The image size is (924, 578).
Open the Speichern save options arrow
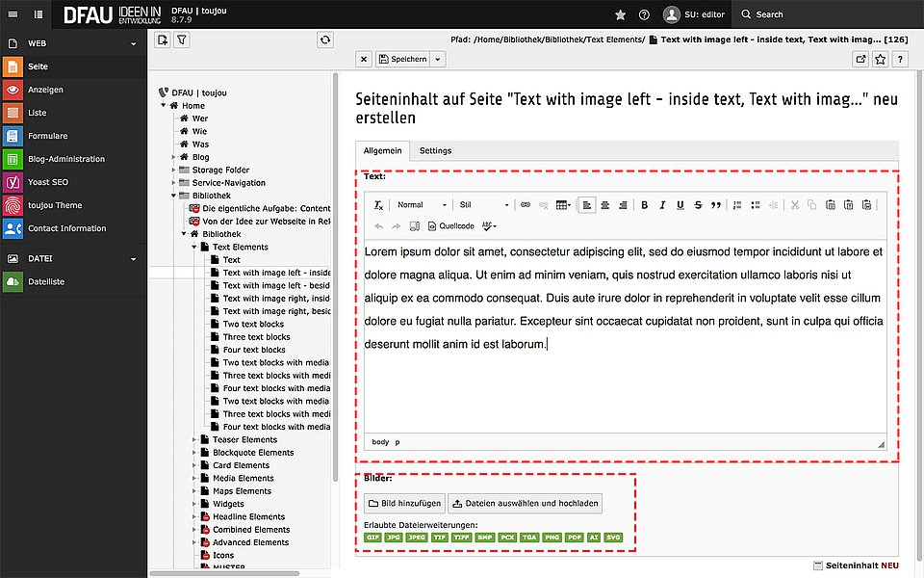438,59
